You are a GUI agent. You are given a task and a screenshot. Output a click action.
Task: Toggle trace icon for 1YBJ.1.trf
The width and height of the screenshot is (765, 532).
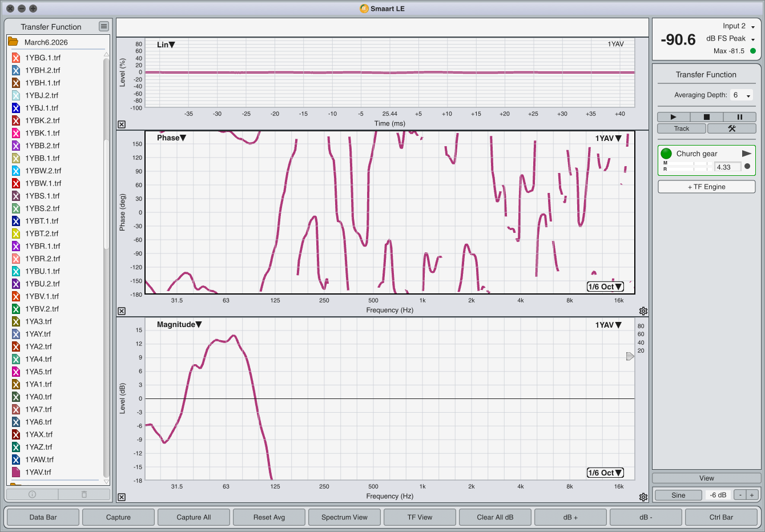coord(16,108)
